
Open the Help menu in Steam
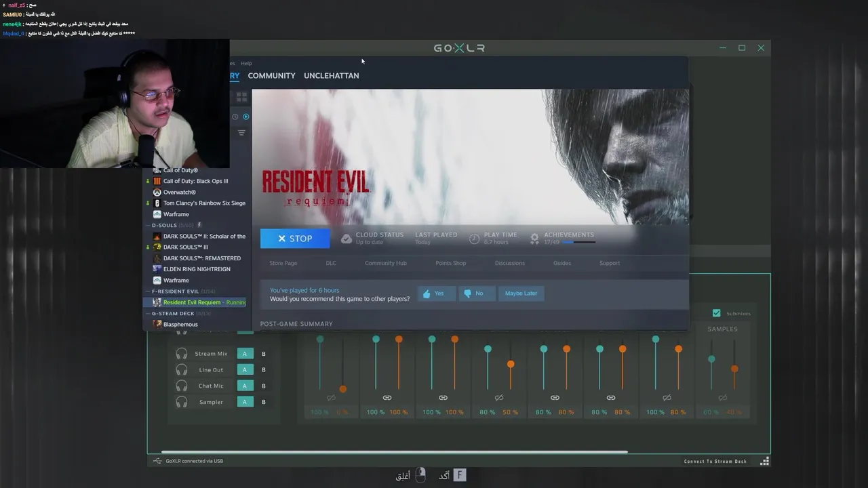246,63
